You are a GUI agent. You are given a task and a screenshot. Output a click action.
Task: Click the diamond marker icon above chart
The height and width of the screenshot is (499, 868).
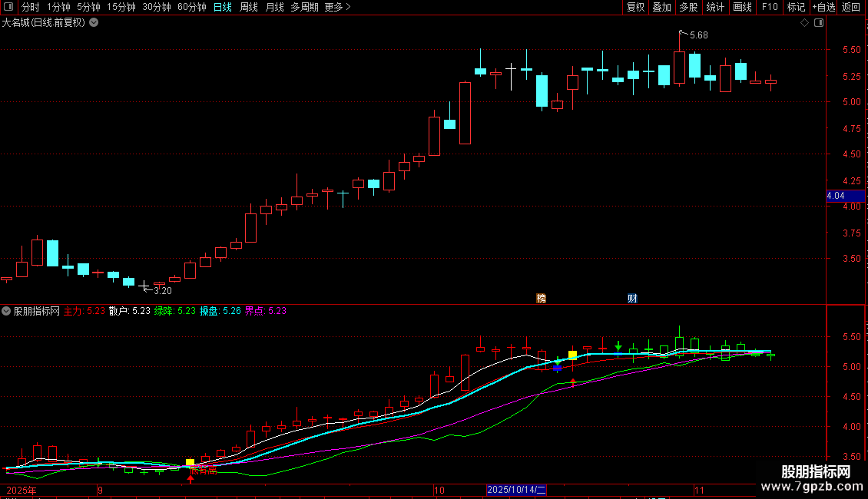pos(805,23)
